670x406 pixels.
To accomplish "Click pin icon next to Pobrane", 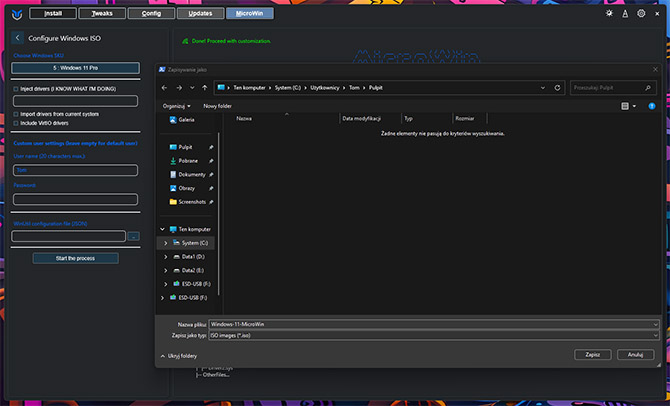I will (x=211, y=161).
